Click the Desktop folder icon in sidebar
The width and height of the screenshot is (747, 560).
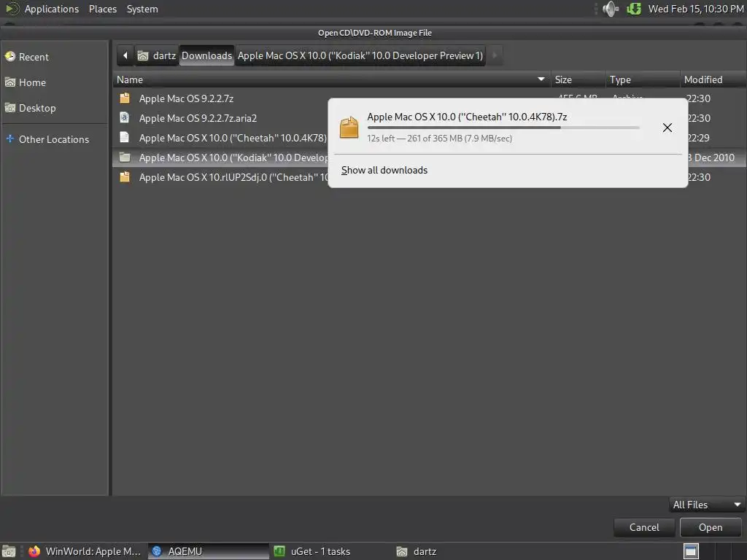(10, 108)
